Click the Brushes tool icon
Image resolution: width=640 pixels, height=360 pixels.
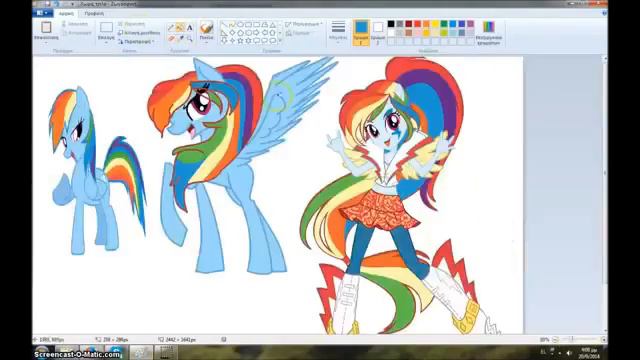(x=207, y=28)
